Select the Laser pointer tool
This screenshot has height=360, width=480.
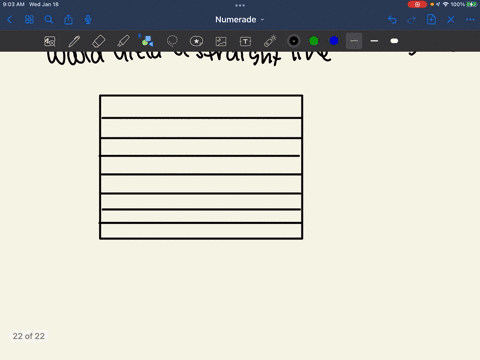270,41
